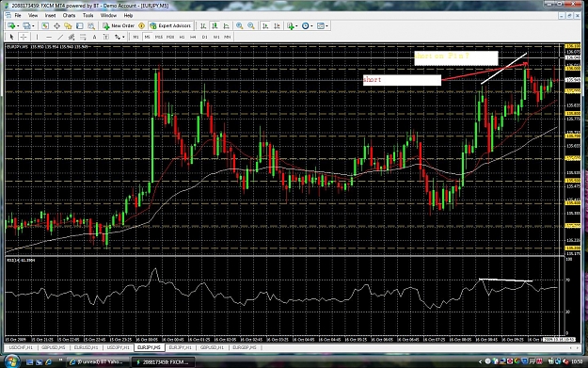Switch chart to candlesticks icon
This screenshot has height=368, width=588.
coord(215,26)
